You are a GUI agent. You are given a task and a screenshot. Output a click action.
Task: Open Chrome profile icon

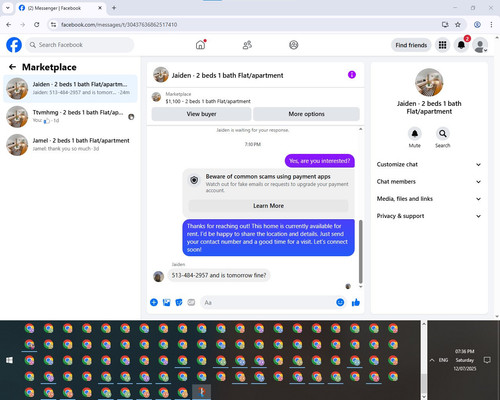(477, 24)
